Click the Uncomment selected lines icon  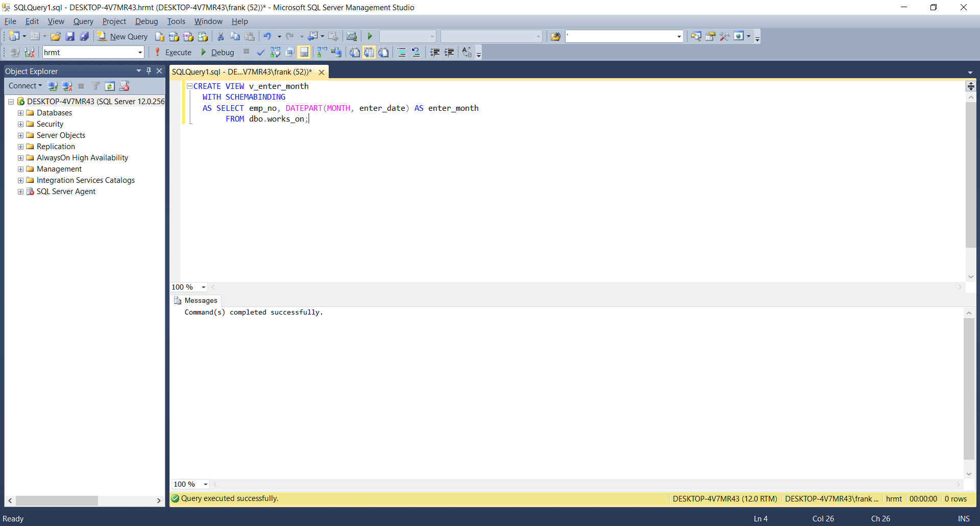pyautogui.click(x=416, y=52)
